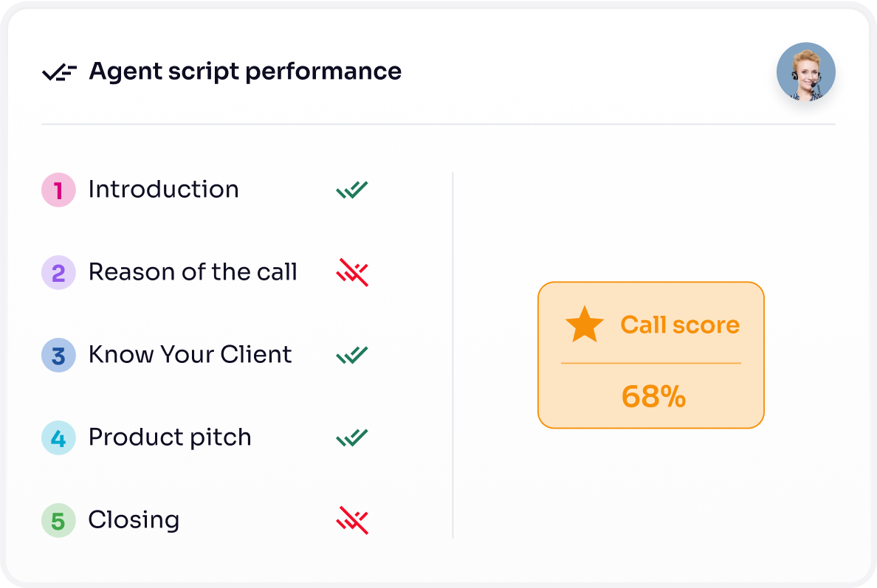Open the Product pitch step
This screenshot has width=877, height=588.
170,437
